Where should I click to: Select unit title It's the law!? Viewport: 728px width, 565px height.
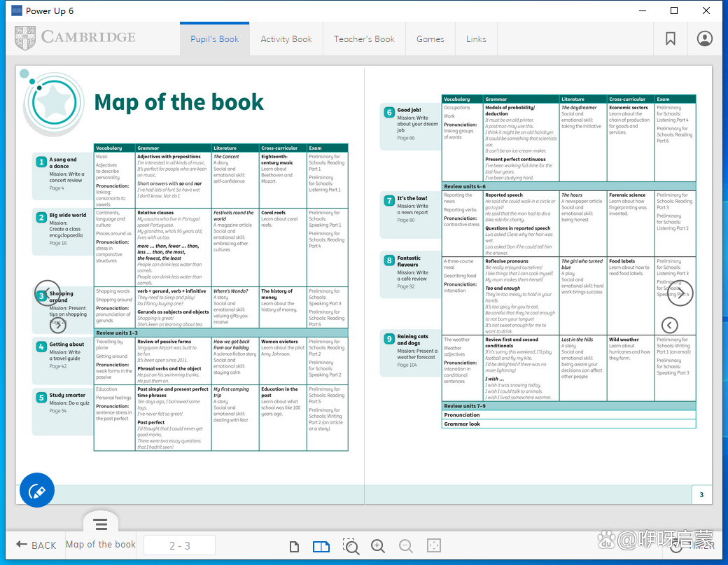click(412, 198)
